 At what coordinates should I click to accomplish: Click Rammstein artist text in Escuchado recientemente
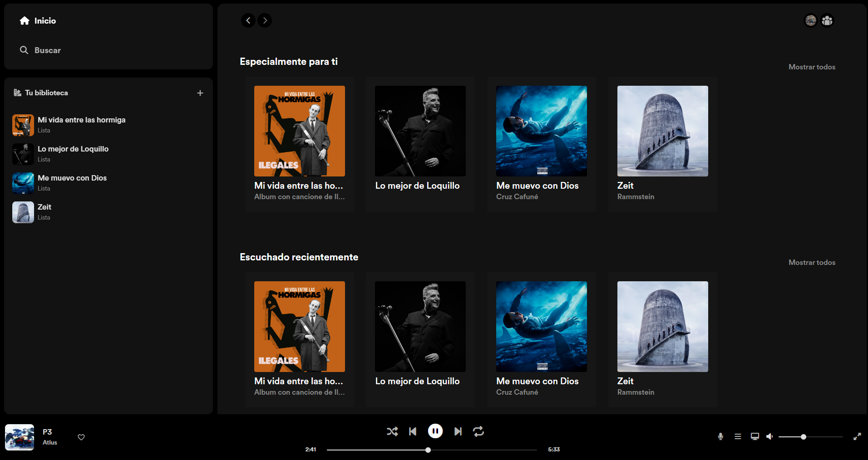click(x=636, y=392)
